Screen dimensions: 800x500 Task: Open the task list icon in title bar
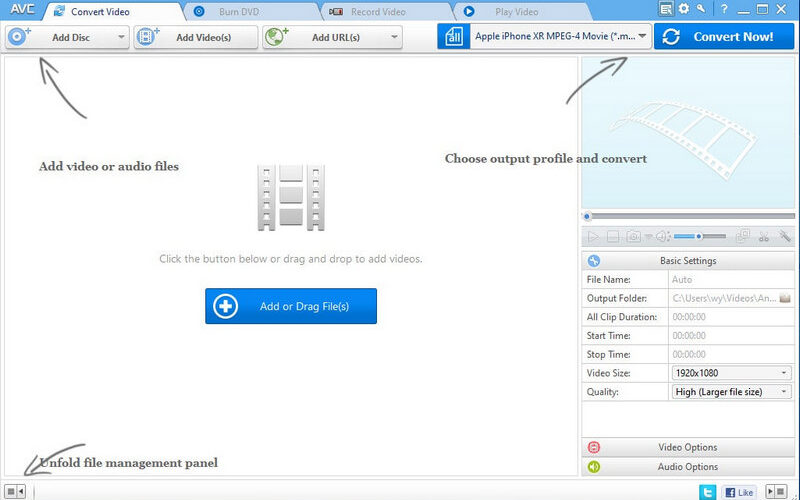pyautogui.click(x=666, y=9)
